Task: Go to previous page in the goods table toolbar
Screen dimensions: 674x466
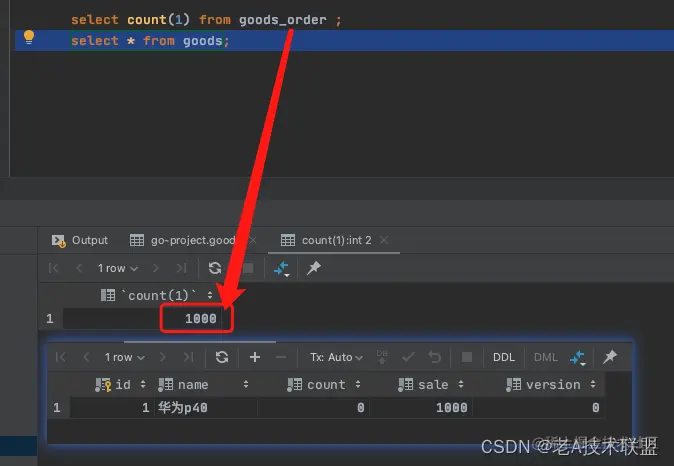Action: pos(86,357)
